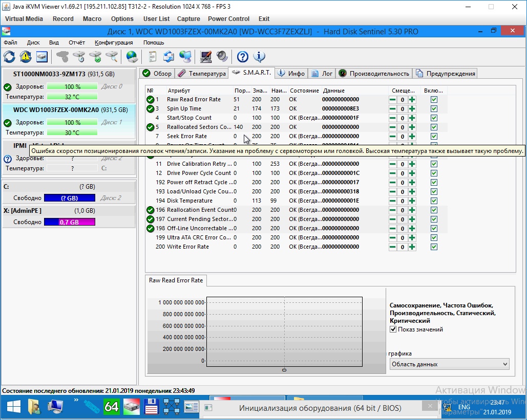
Task: Click the offset value field for Drive Calibration Retry
Action: (x=403, y=164)
